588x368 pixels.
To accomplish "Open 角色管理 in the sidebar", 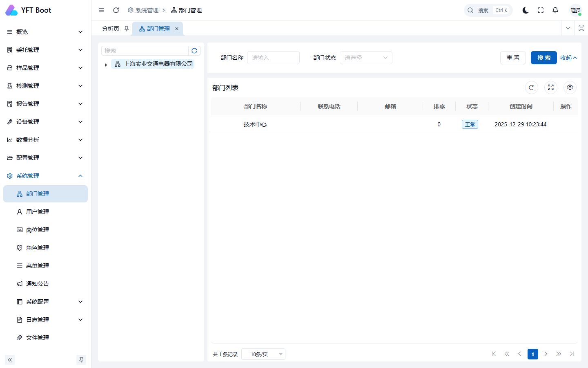I will coord(45,248).
